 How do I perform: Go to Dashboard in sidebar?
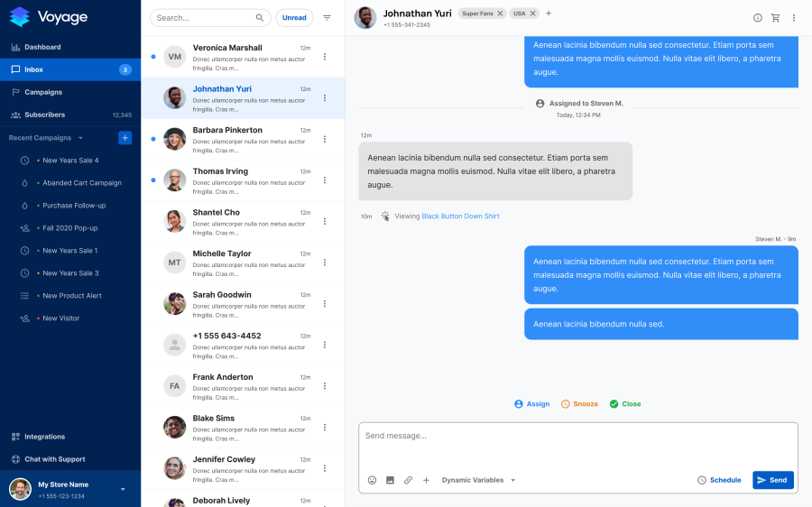pyautogui.click(x=42, y=47)
